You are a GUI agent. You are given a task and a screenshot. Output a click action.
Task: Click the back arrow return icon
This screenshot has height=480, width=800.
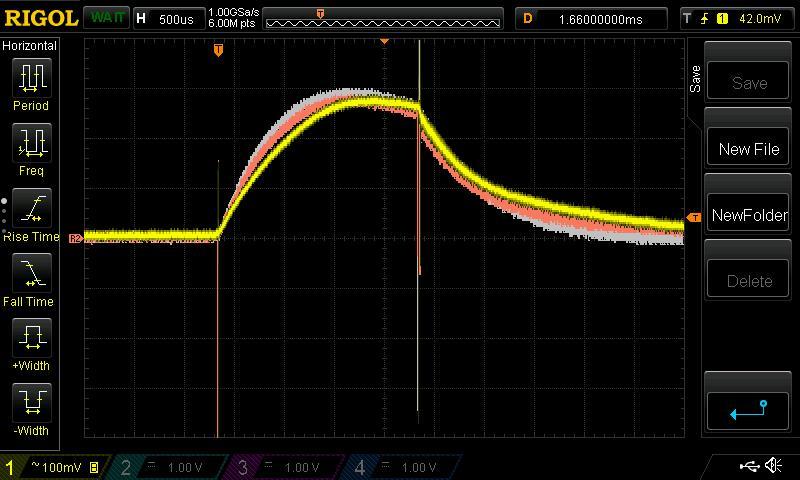[x=749, y=409]
